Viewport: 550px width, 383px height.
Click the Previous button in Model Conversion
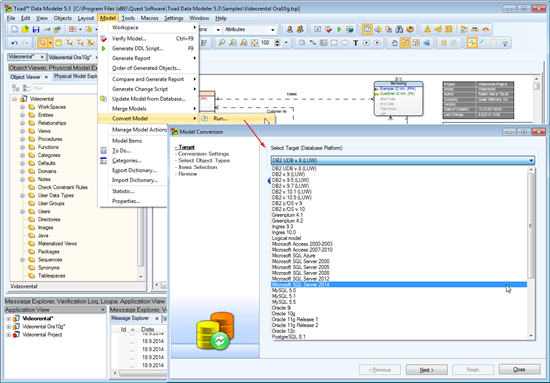[380, 370]
